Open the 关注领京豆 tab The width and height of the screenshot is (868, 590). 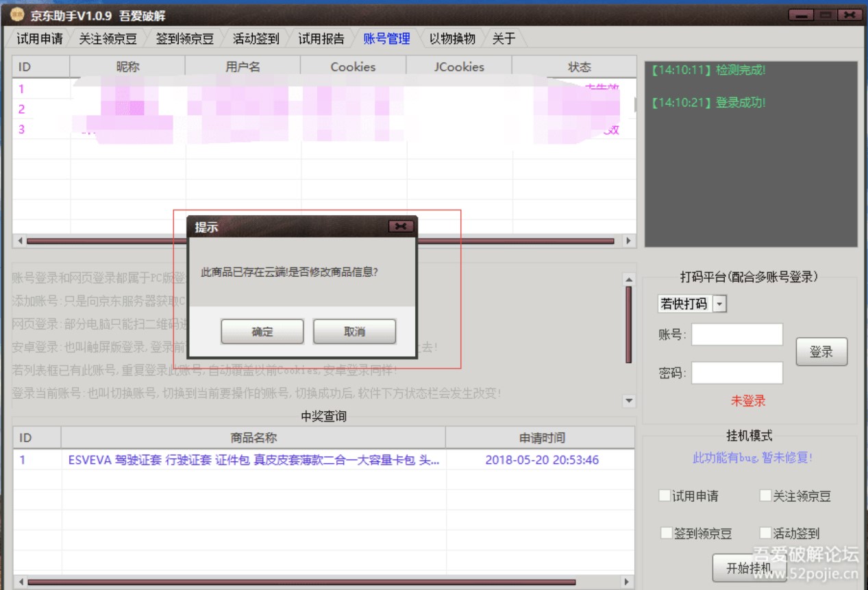pyautogui.click(x=109, y=39)
